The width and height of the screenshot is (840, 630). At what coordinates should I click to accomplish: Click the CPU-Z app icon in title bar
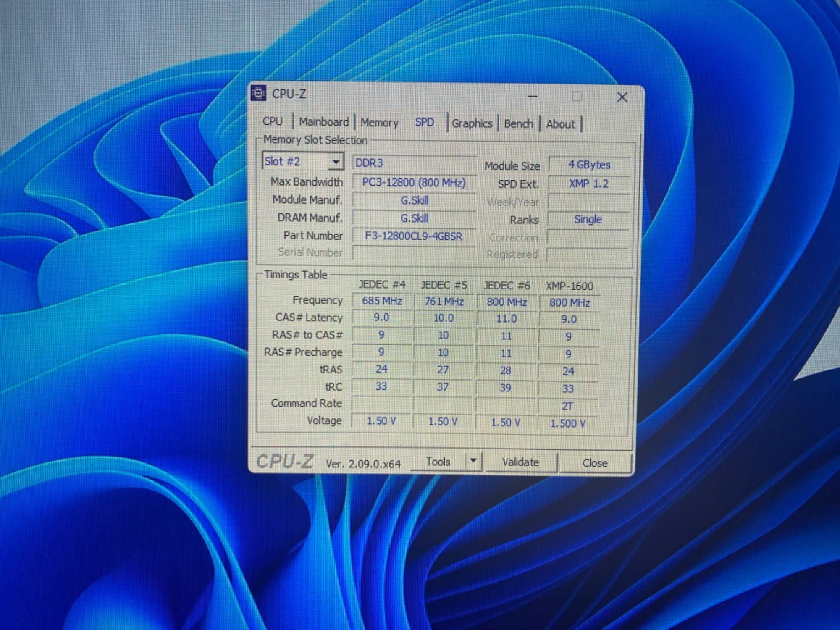[258, 93]
